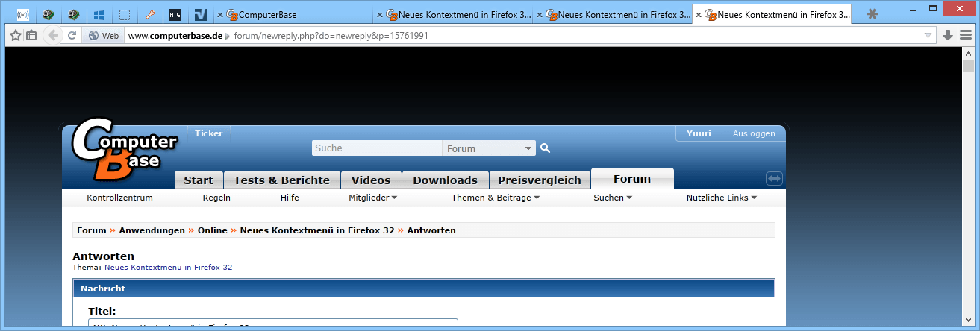Image resolution: width=980 pixels, height=331 pixels.
Task: Expand the Themen & Beiträge dropdown
Action: (495, 198)
